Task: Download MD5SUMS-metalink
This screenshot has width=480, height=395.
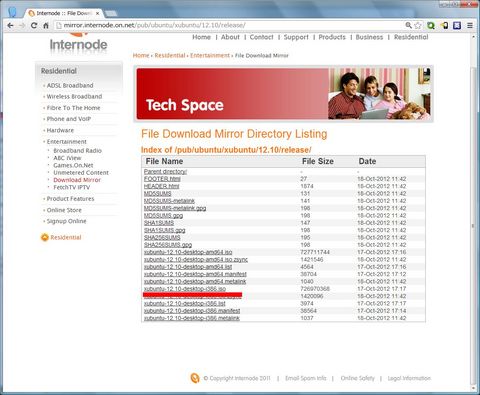Action: (169, 201)
